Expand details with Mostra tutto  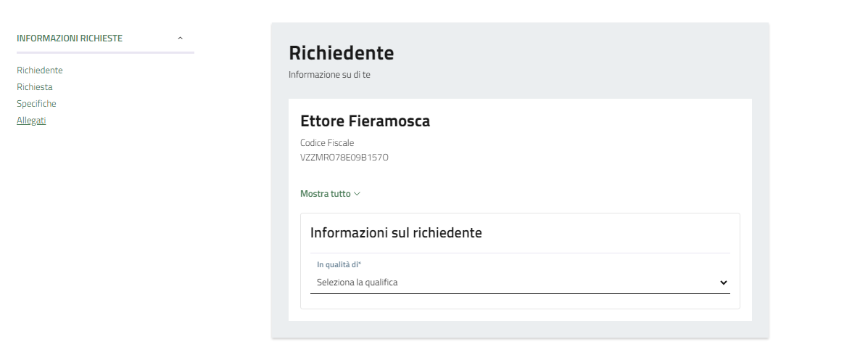326,194
